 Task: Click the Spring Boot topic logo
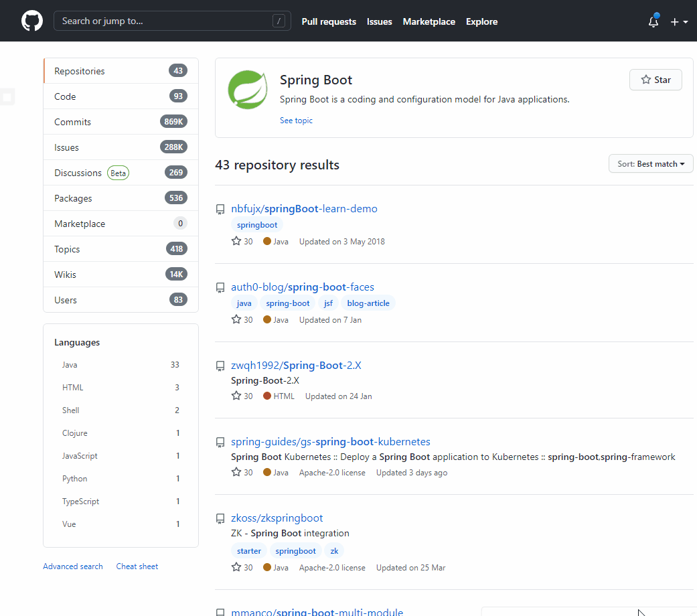248,90
